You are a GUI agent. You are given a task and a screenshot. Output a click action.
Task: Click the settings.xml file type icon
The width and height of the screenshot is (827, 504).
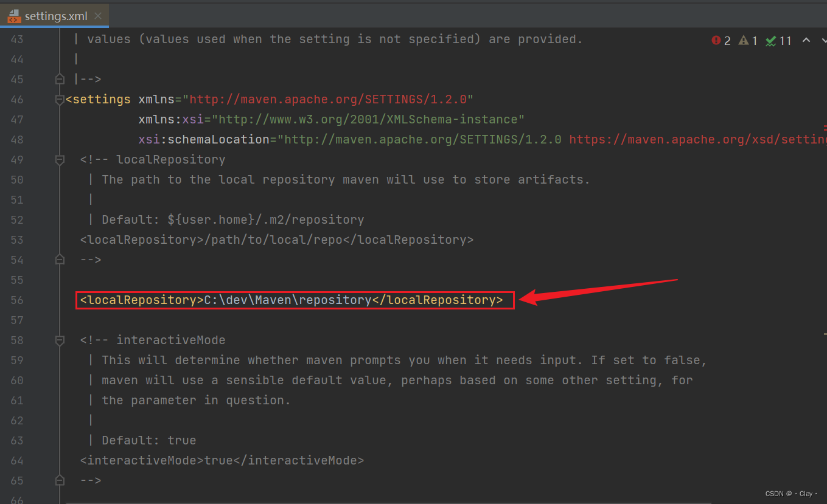14,16
